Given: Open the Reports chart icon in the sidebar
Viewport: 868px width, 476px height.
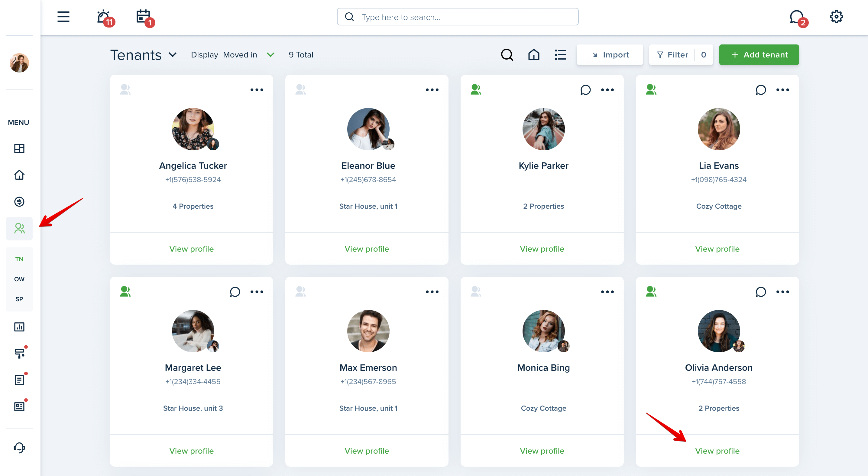Looking at the screenshot, I should [x=19, y=327].
